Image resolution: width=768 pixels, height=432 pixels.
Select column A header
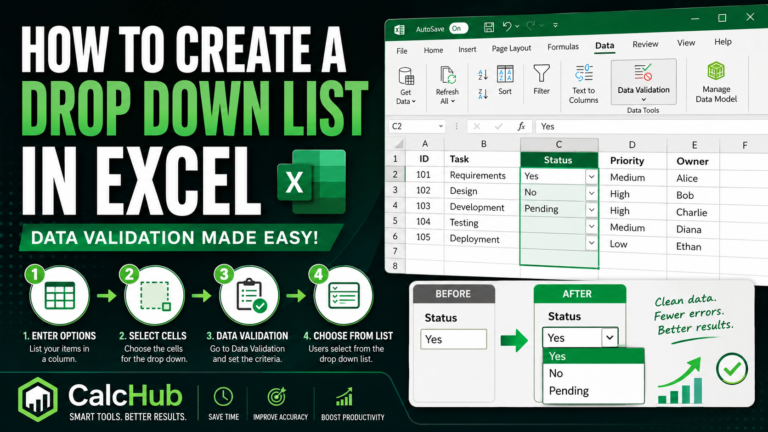(x=425, y=144)
